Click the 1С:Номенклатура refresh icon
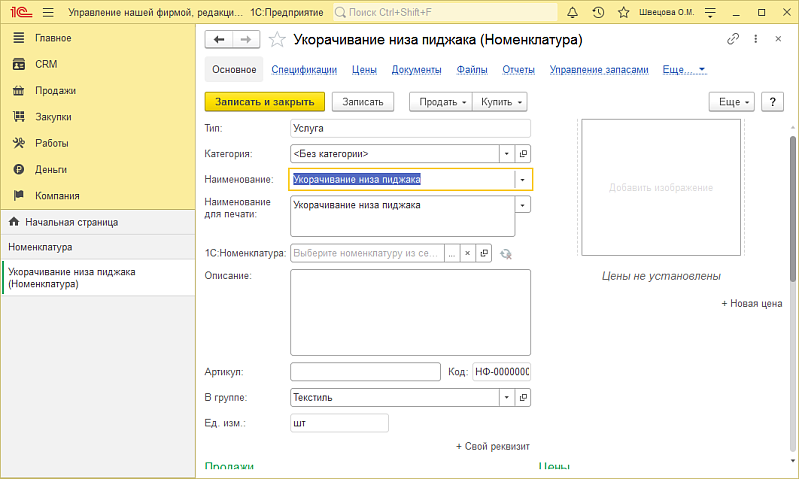 [506, 254]
